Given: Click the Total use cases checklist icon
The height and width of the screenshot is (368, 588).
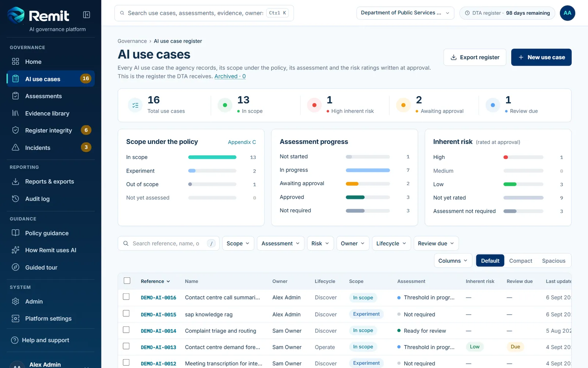Looking at the screenshot, I should (135, 105).
